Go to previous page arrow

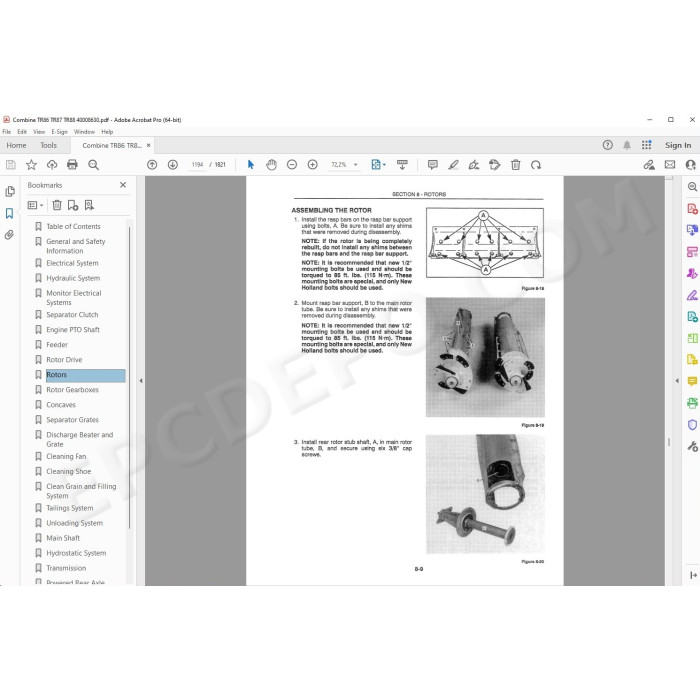point(152,165)
